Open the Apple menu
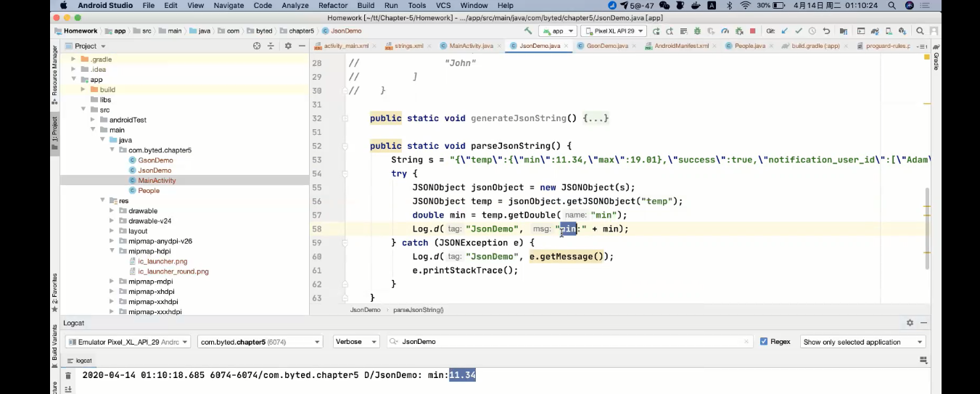 [64, 5]
